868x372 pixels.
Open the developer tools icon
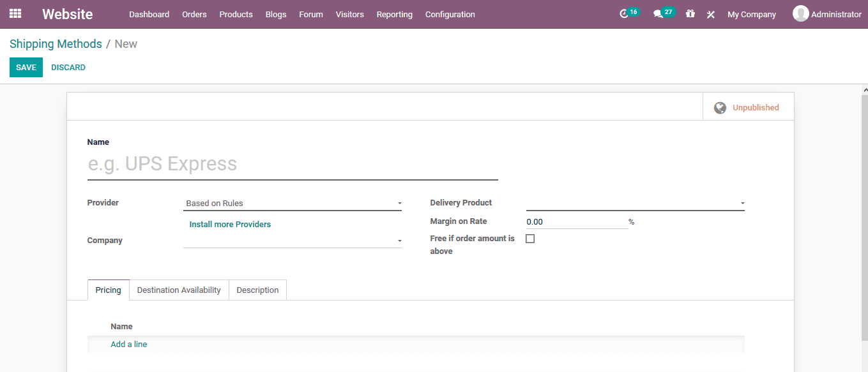tap(710, 14)
